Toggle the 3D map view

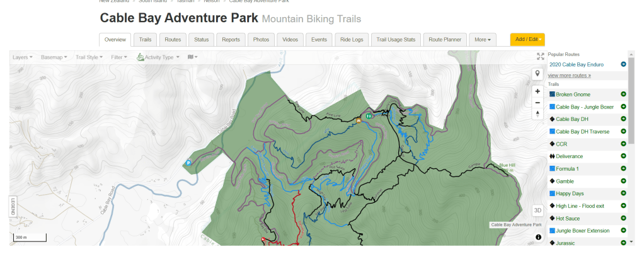click(x=538, y=211)
